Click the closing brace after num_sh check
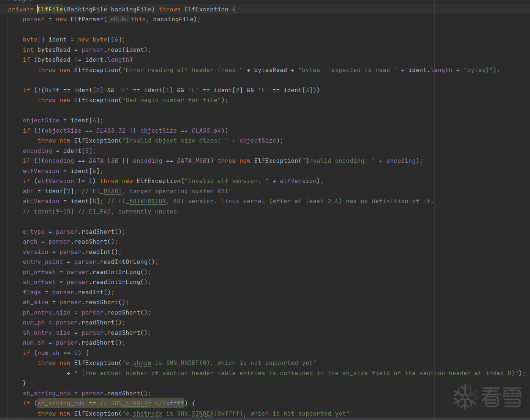The image size is (530, 420). point(25,383)
